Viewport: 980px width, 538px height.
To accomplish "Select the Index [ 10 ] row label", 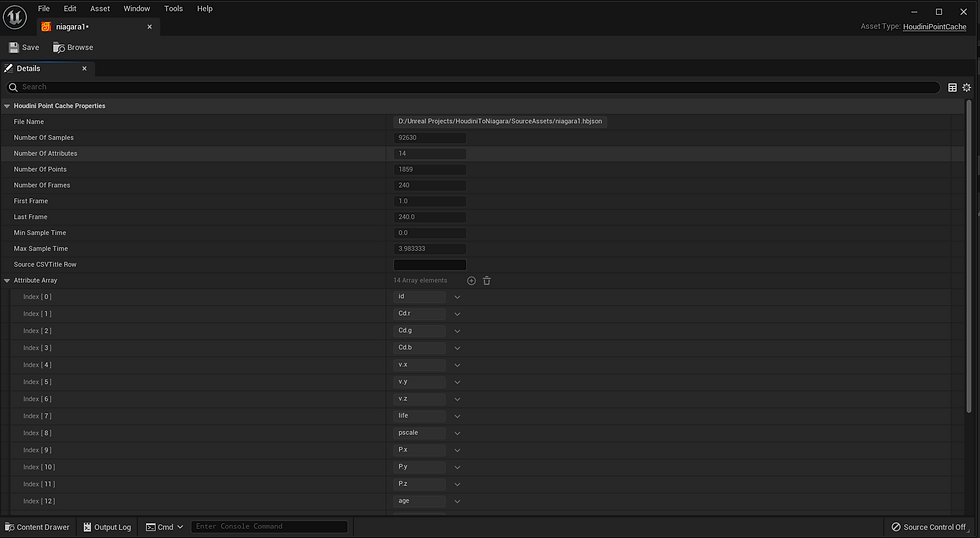I will [x=39, y=467].
